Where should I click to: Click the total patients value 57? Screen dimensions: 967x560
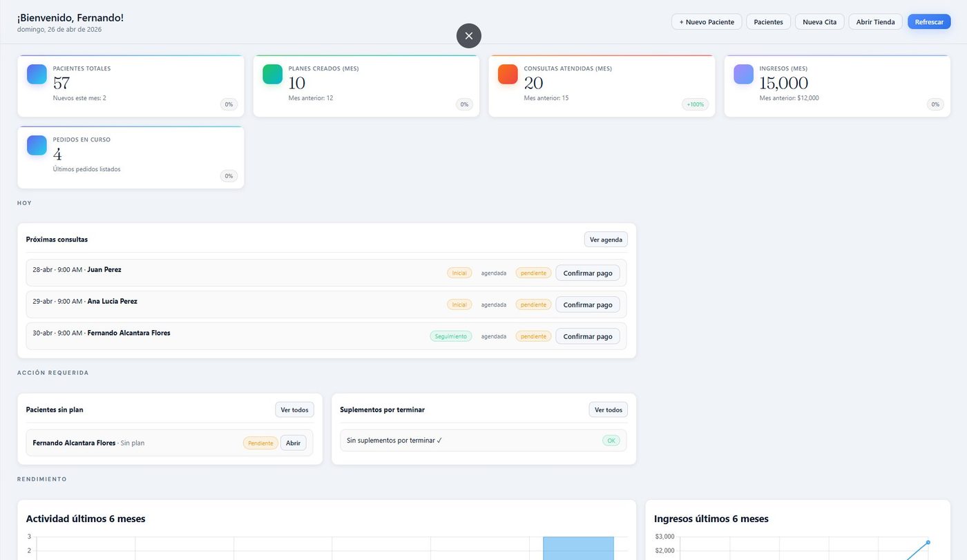(61, 83)
